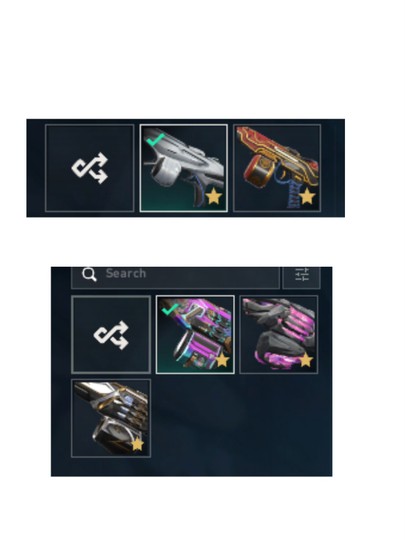Click the green checkmark on the purple skin

coord(170,309)
